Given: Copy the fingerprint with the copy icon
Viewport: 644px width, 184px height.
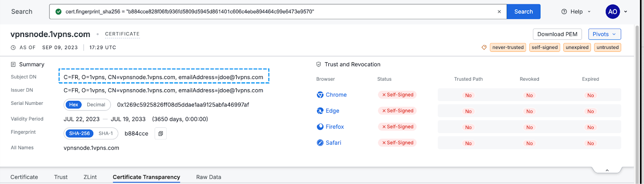Looking at the screenshot, I should (x=161, y=133).
